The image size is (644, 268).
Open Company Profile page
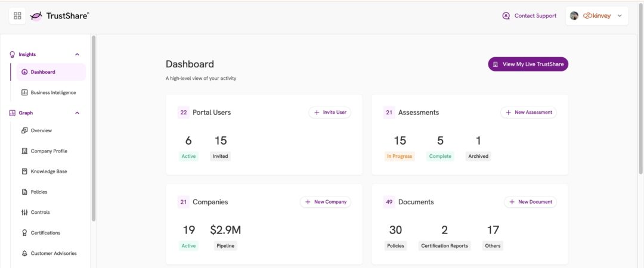48,151
